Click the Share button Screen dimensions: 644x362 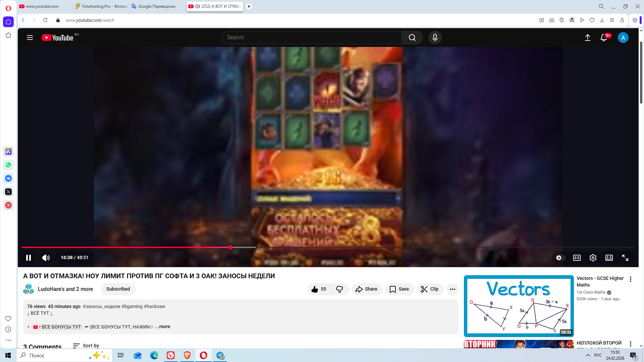(367, 289)
